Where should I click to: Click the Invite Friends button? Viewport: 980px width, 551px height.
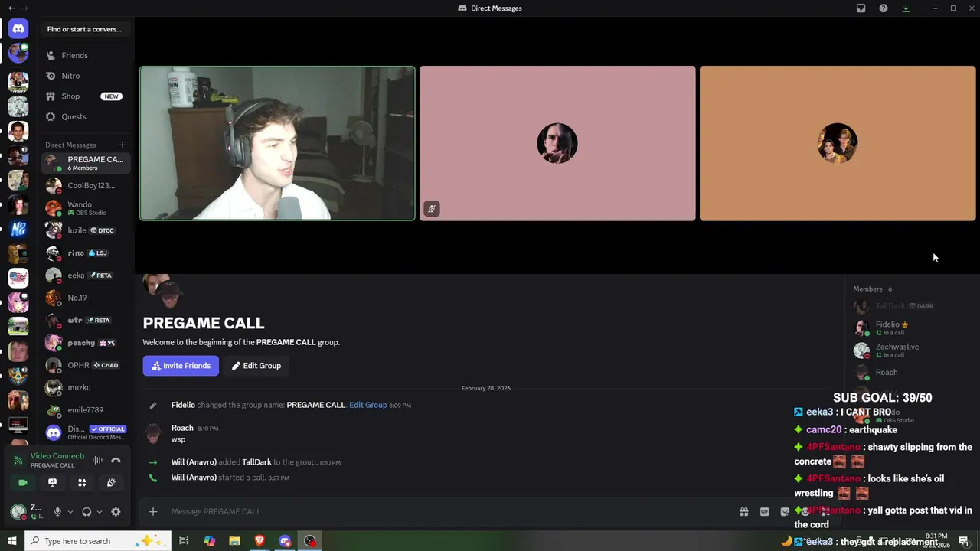coord(181,366)
